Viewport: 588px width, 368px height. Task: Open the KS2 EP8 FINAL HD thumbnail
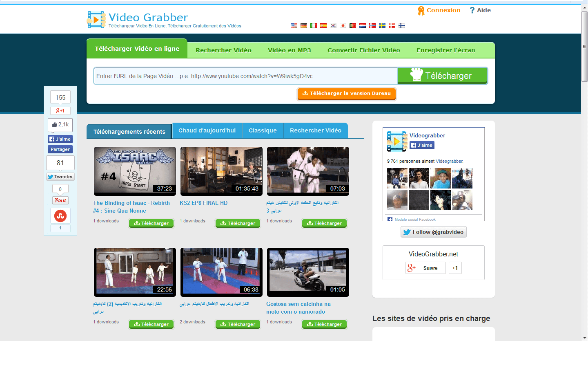(221, 171)
